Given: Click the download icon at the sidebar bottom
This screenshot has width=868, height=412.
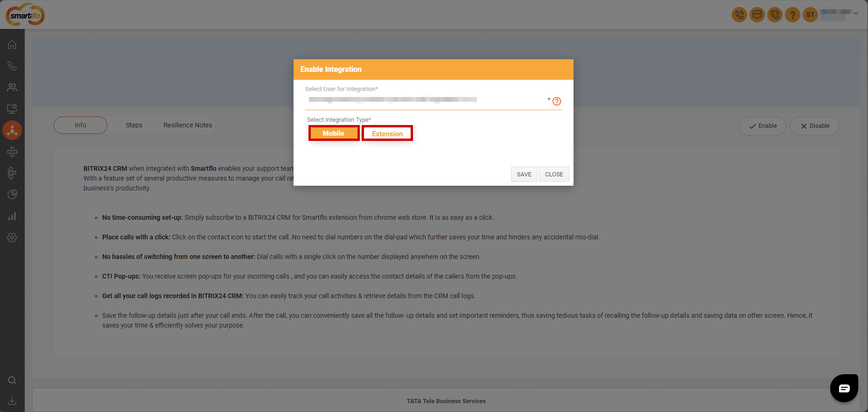Looking at the screenshot, I should (x=12, y=401).
